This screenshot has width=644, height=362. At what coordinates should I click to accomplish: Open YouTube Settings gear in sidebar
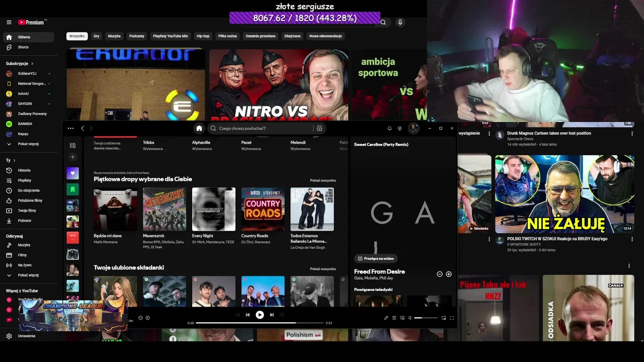click(9, 336)
